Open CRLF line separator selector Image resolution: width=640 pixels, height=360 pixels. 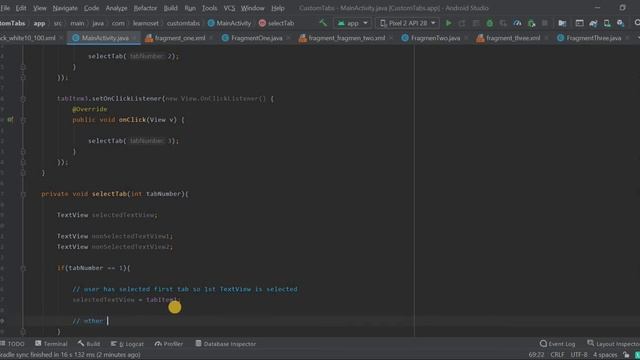tap(557, 355)
